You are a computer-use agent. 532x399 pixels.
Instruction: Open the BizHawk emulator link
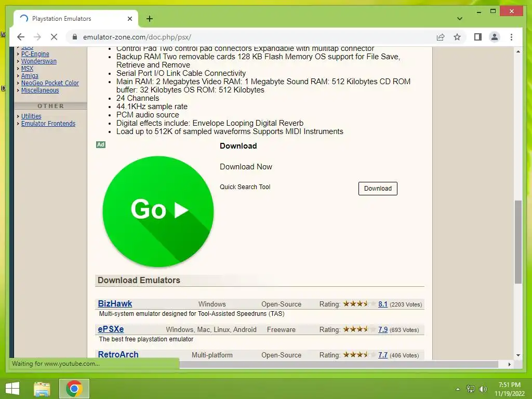click(115, 303)
